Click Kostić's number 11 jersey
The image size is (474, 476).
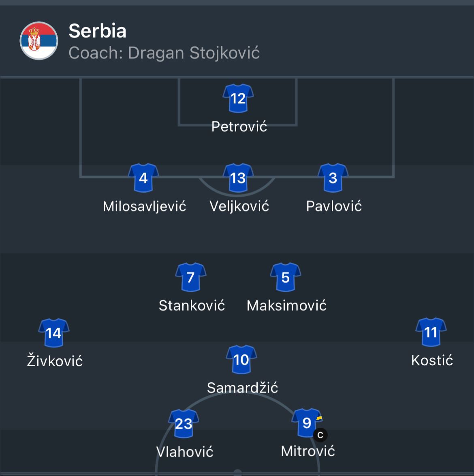click(431, 332)
